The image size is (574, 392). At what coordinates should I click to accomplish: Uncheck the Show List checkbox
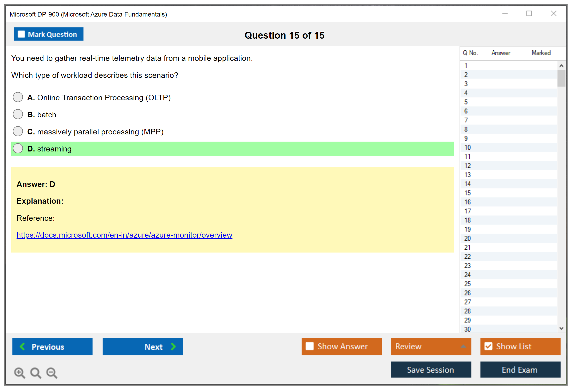488,346
